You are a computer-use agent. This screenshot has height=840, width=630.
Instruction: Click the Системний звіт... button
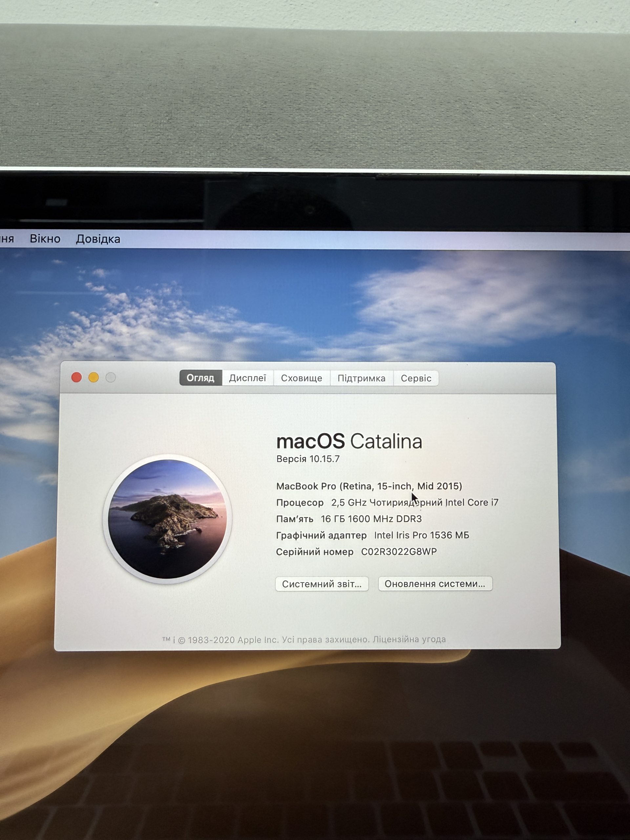322,584
